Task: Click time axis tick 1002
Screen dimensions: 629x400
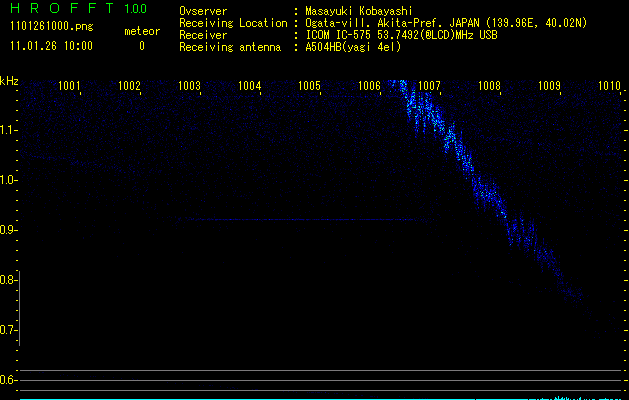Action: [130, 85]
